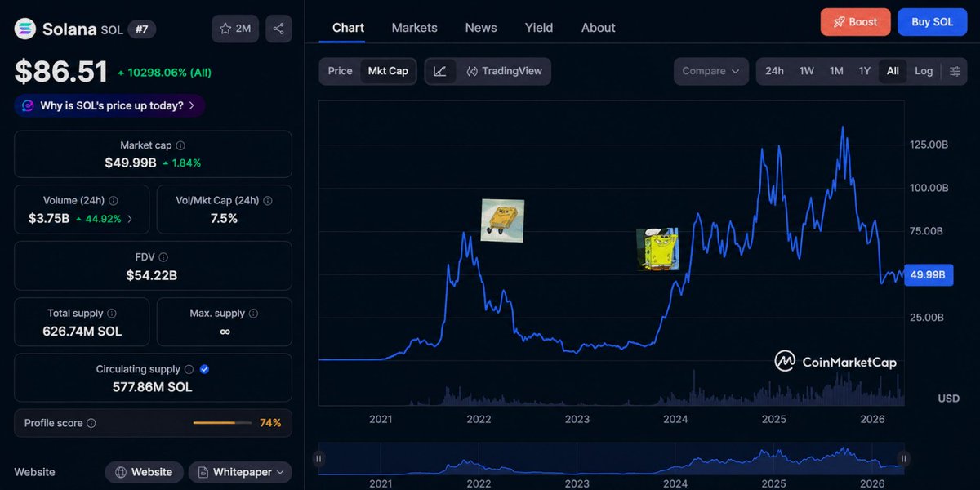Select All time range
The image size is (980, 490).
pyautogui.click(x=893, y=71)
